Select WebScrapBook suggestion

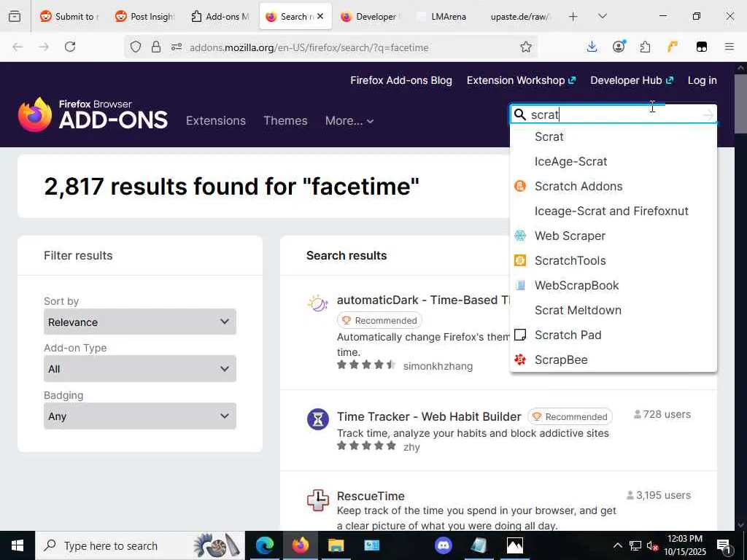[x=613, y=285]
